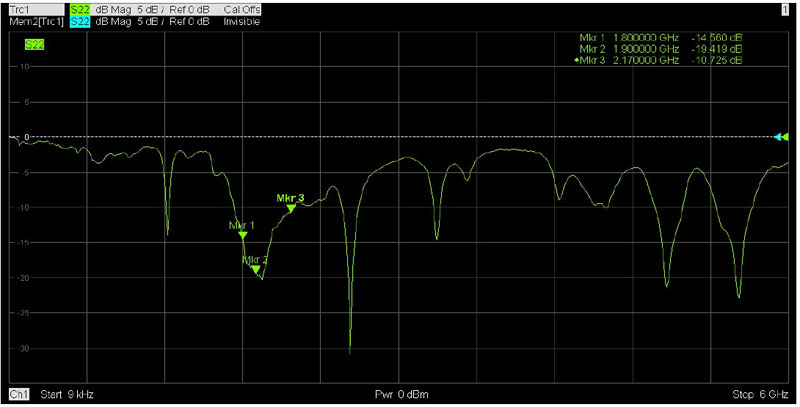Click the cyan S22 badge in the Mem2 row

pyautogui.click(x=80, y=21)
